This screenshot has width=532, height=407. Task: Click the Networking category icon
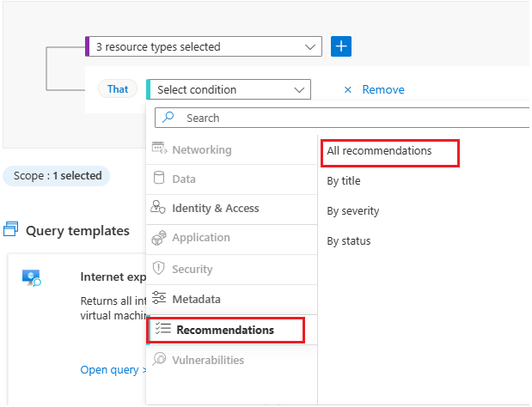coord(158,149)
